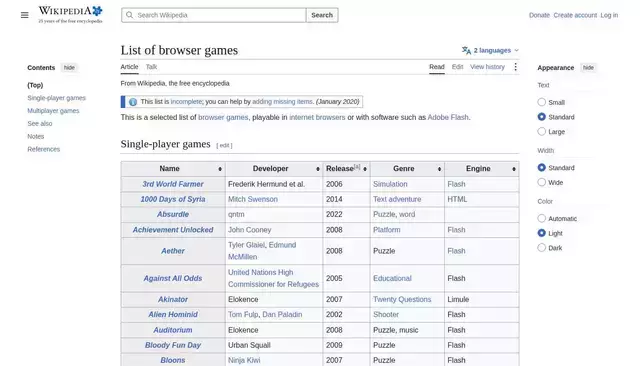Open Bloody Fun Day article

(x=173, y=345)
